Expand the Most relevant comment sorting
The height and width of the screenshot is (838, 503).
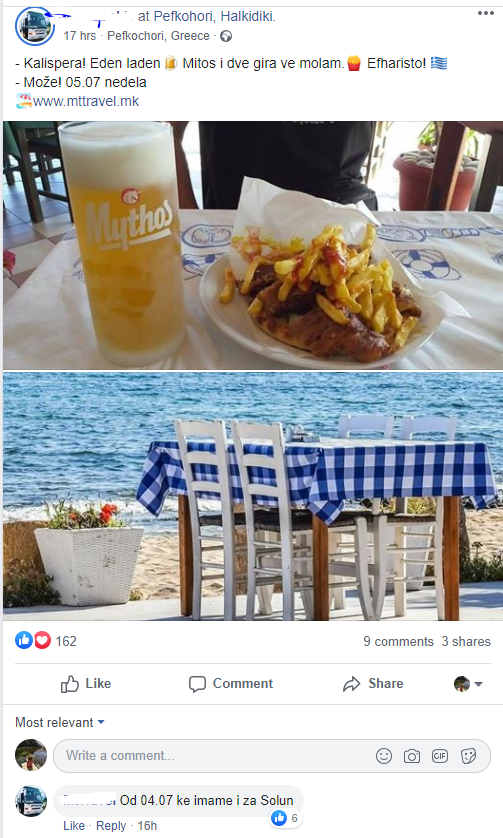tap(59, 723)
